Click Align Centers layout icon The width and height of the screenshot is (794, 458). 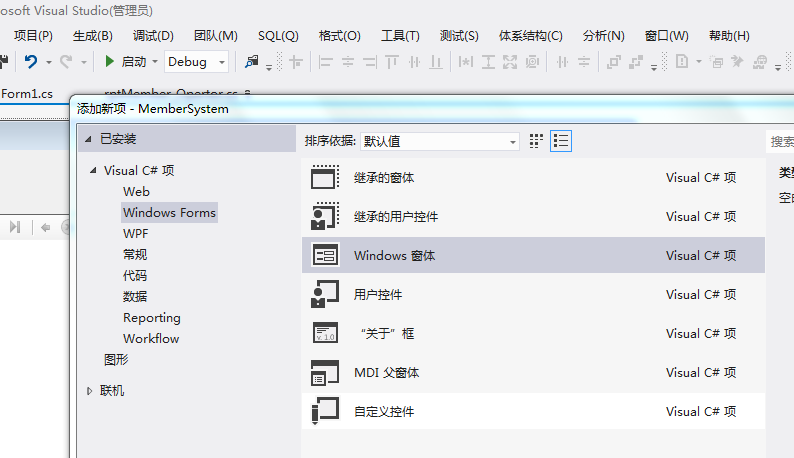click(x=348, y=62)
